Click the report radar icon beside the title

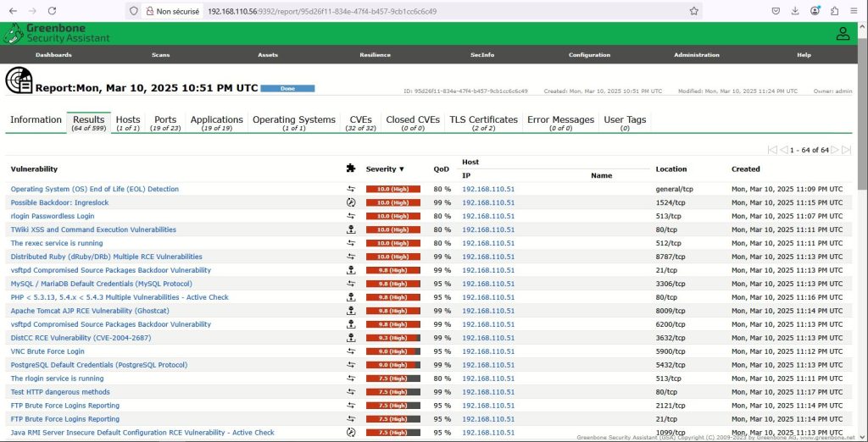coord(19,80)
